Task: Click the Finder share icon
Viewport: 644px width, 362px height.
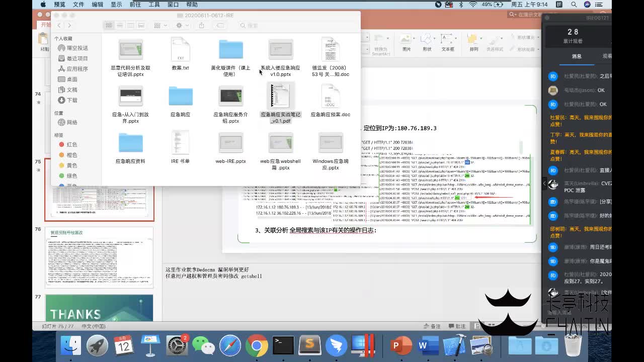Action: (201, 25)
